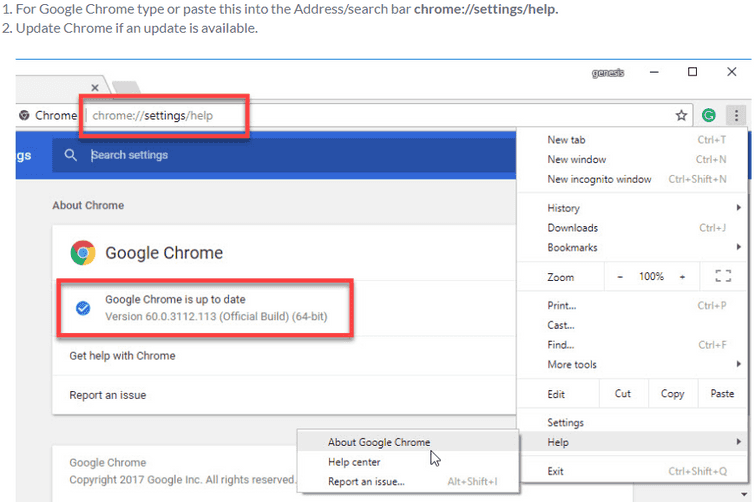Select About Google Chrome in the Help submenu
This screenshot has height=502, width=755.
[379, 442]
